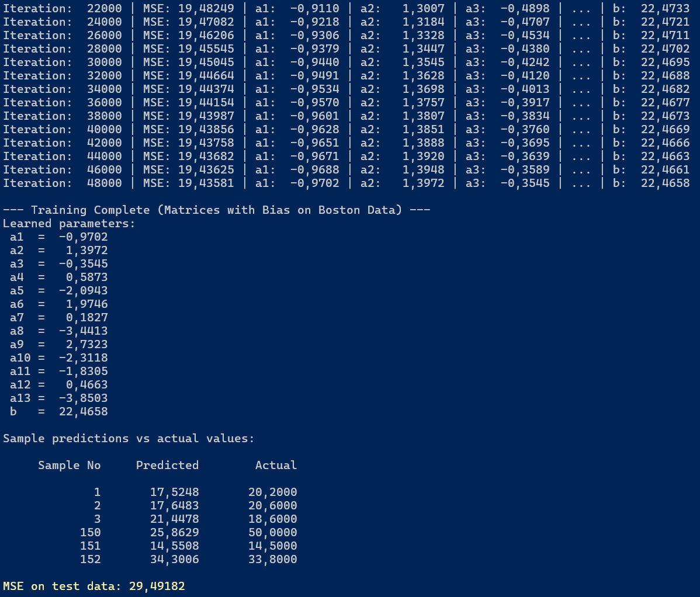Click the 'Sample predictions vs actual values' heading
Image resolution: width=700 pixels, height=597 pixels.
[129, 438]
